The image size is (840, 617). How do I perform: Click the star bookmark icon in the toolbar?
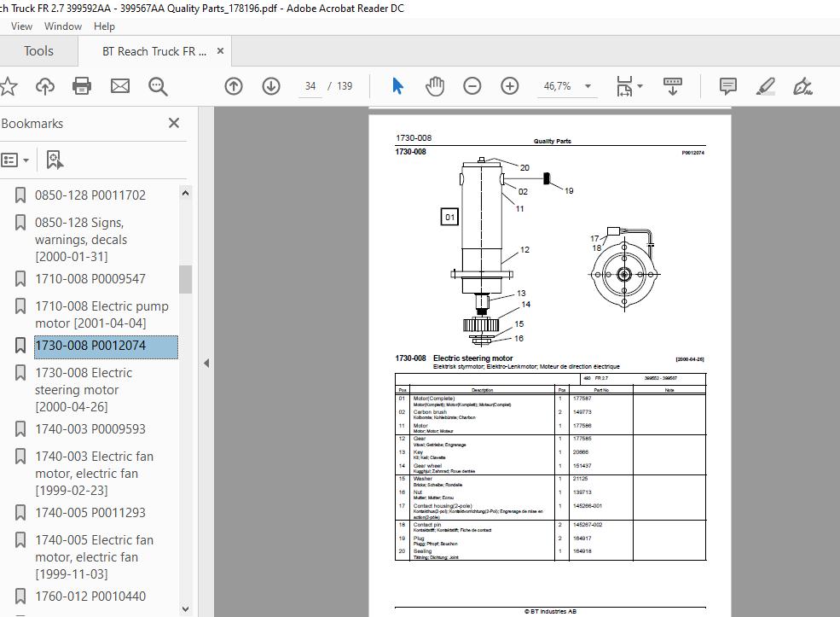coord(8,86)
